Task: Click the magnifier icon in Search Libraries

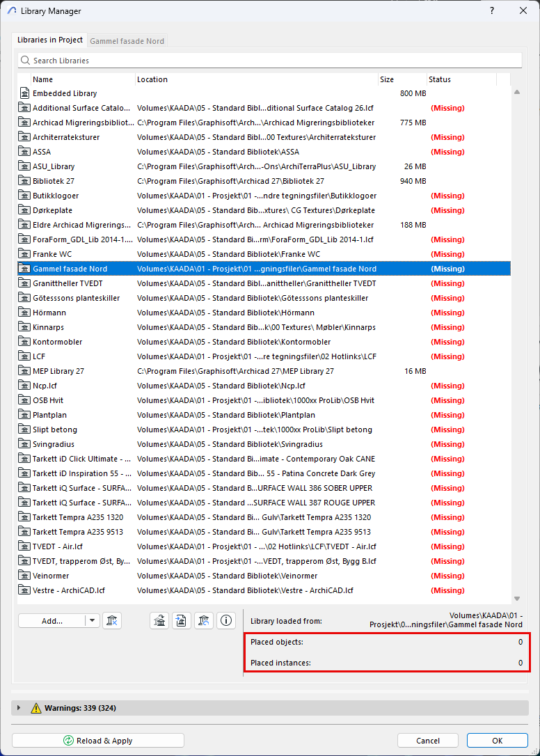Action: tap(25, 61)
